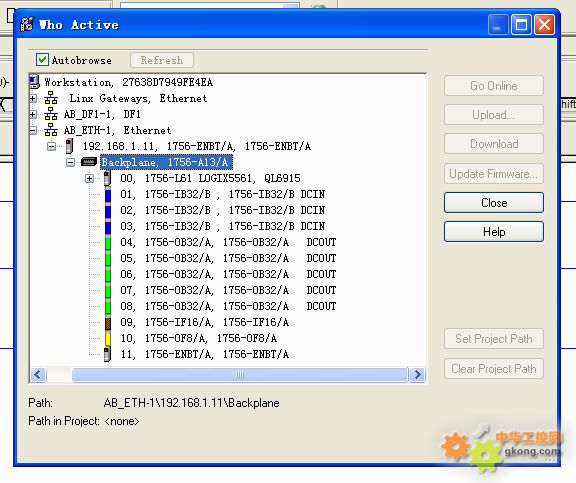Click the Close button
Viewport: 576px width, 483px height.
pos(494,203)
